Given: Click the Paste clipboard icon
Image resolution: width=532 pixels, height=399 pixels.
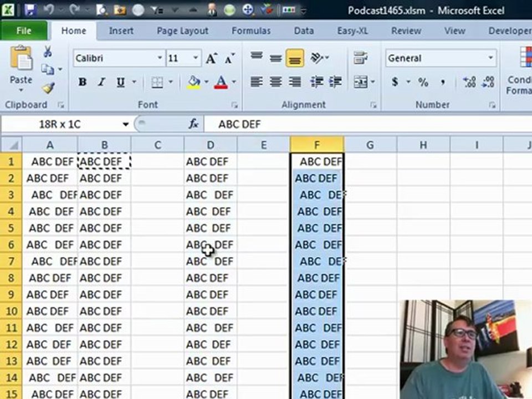Looking at the screenshot, I should click(21, 58).
